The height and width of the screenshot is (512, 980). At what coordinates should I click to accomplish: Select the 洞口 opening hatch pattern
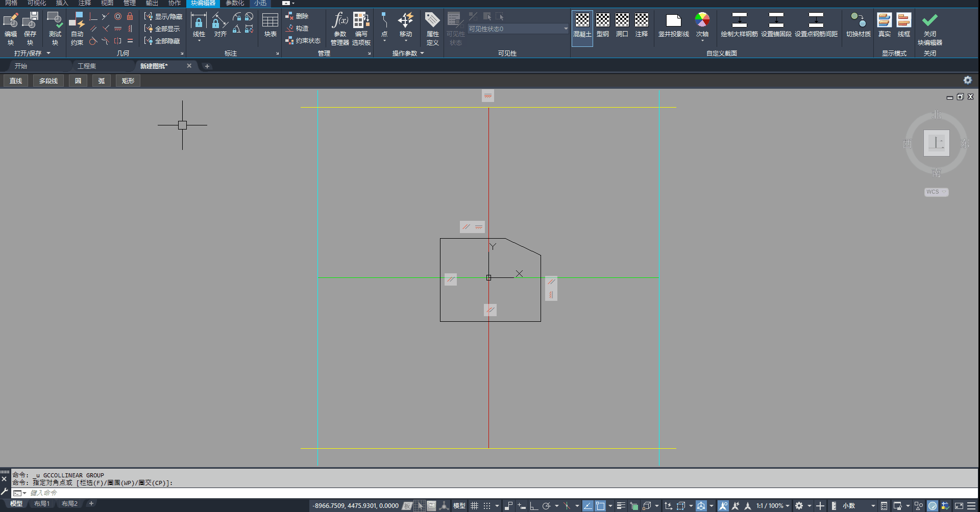pos(622,25)
